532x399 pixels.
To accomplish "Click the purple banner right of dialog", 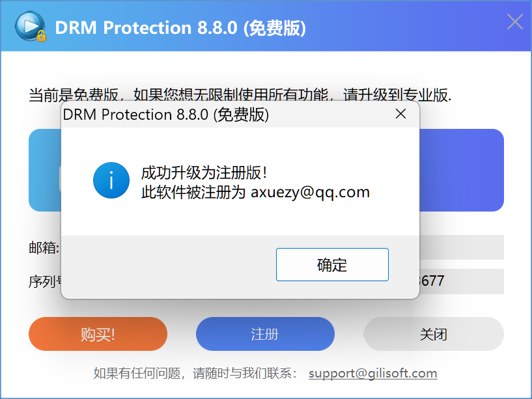I will coord(461,170).
